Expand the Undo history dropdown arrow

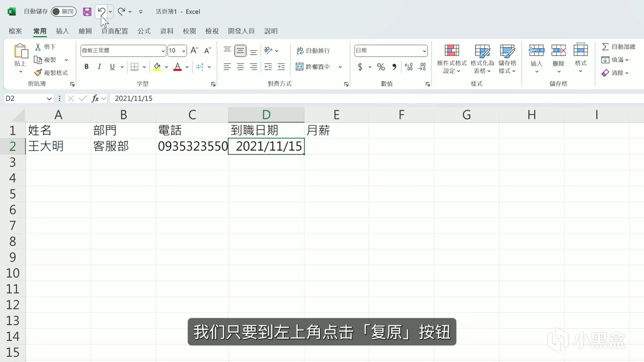(110, 12)
